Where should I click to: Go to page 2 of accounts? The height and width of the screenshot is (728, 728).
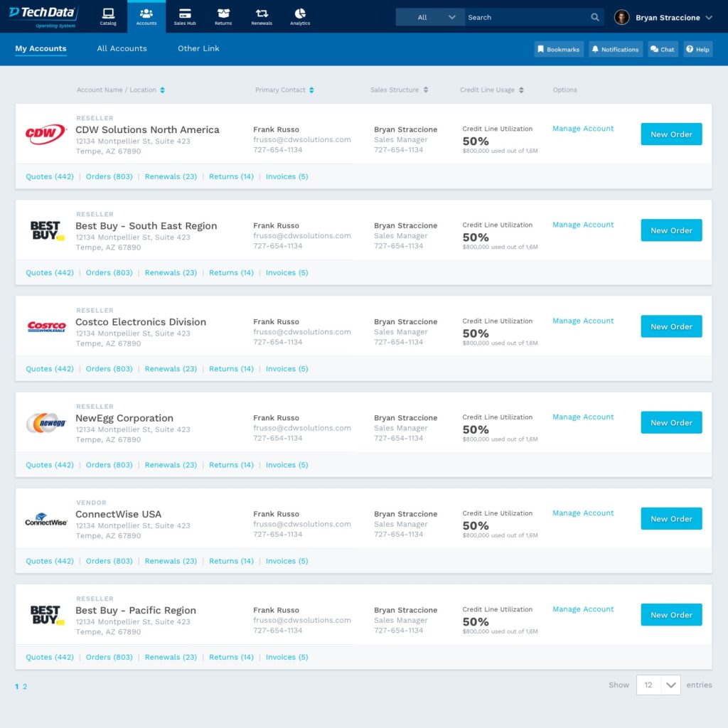point(25,686)
